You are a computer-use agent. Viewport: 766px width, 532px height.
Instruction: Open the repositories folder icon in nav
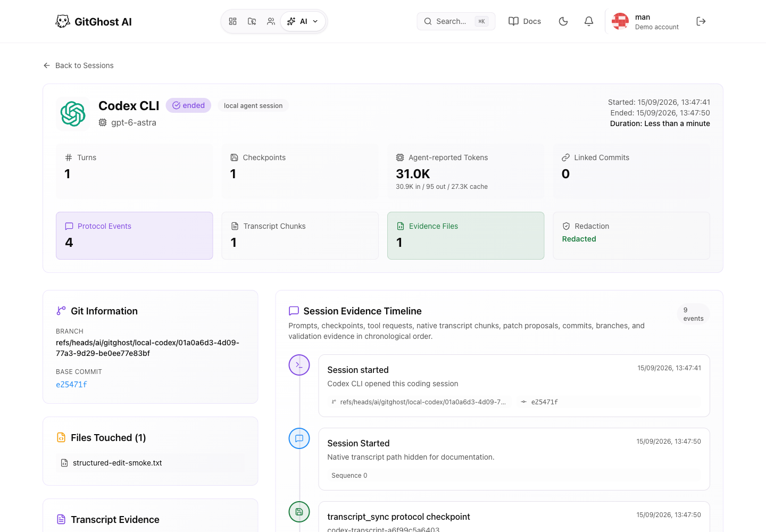pyautogui.click(x=252, y=21)
